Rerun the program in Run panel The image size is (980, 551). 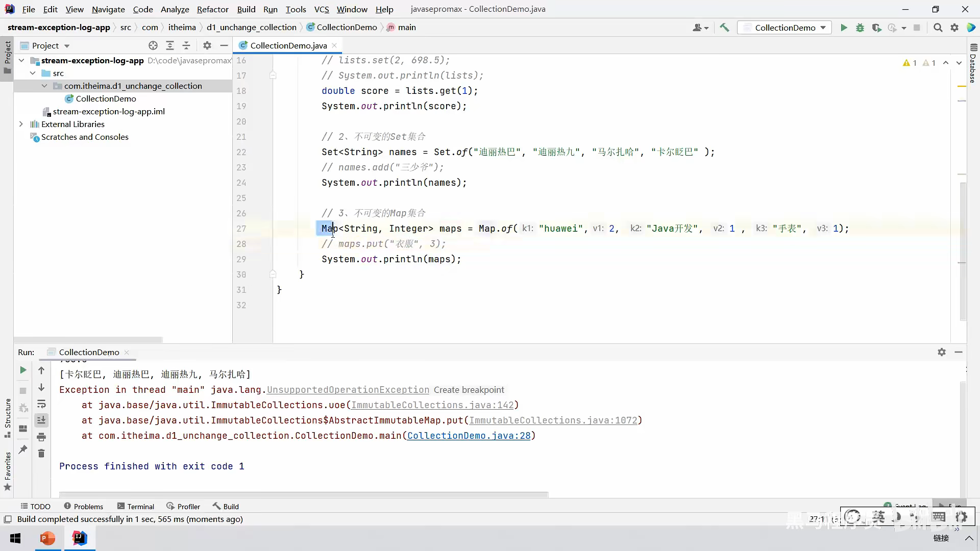pos(23,370)
